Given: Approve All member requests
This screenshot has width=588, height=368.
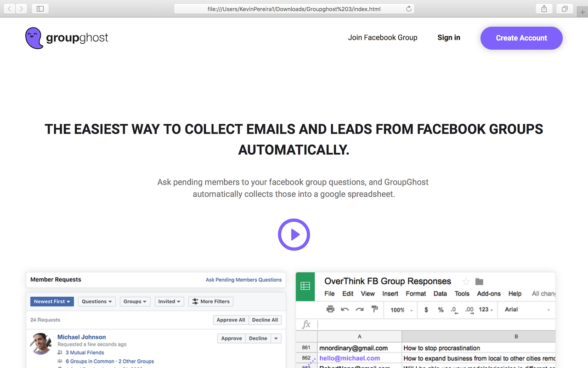Looking at the screenshot, I should coord(231,320).
